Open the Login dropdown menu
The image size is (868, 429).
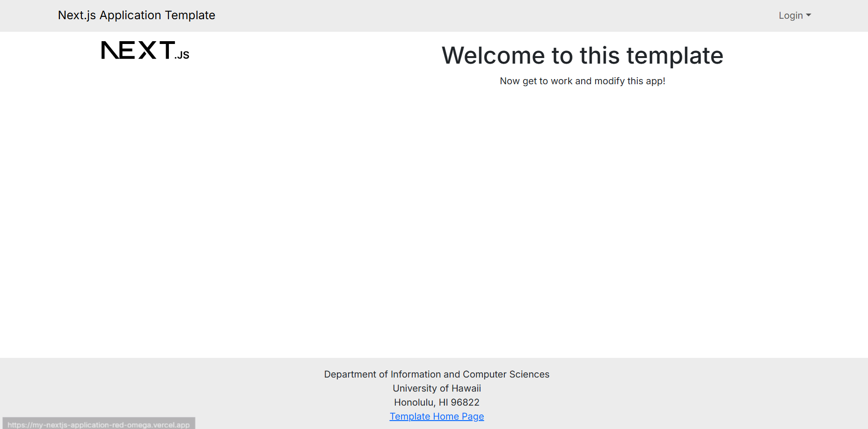coord(794,15)
